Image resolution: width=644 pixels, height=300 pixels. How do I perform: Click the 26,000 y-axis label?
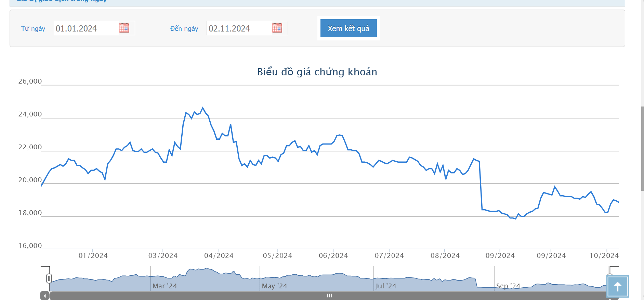[x=30, y=82]
